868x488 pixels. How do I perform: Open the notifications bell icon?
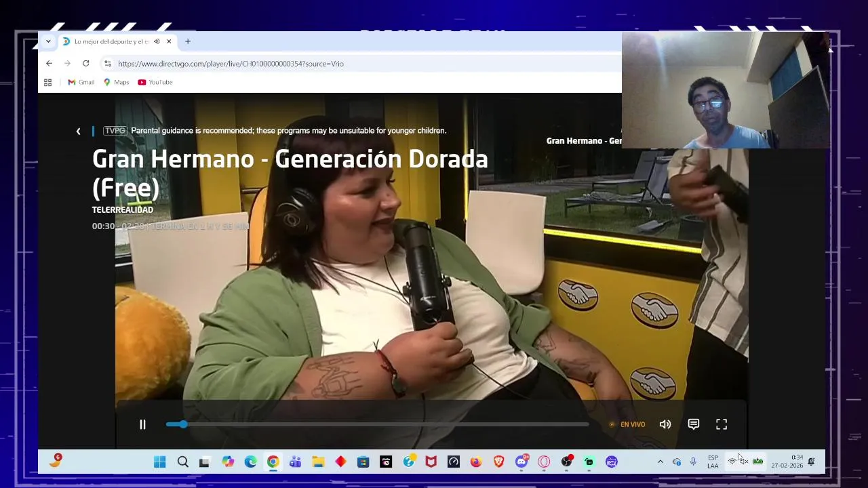click(x=811, y=462)
